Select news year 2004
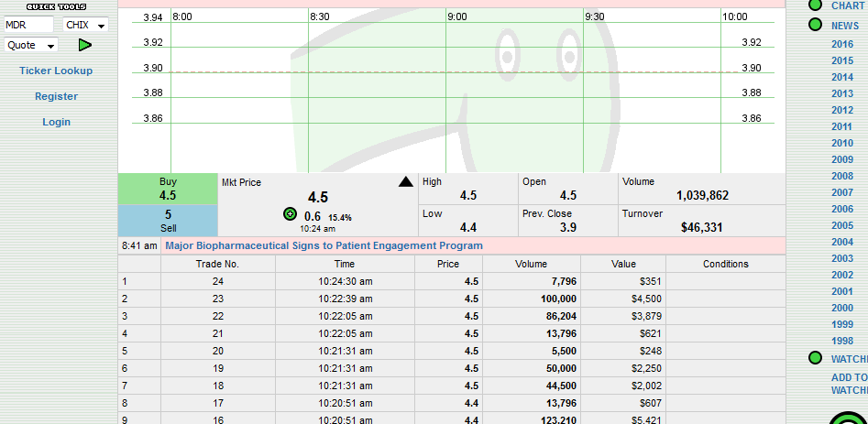Viewport: 868px width, 424px height. point(842,242)
